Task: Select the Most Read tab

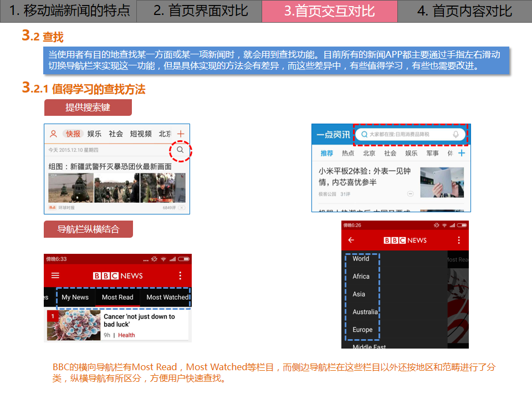Action: pyautogui.click(x=117, y=297)
